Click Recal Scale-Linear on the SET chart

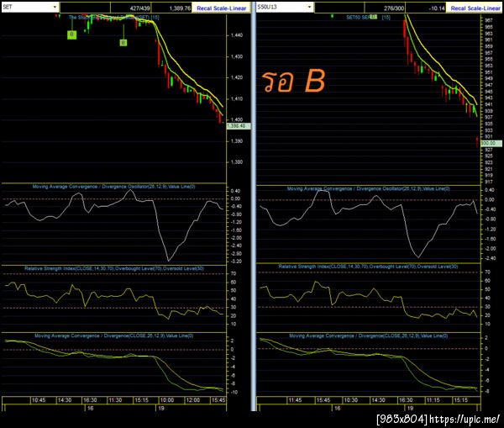(x=221, y=8)
